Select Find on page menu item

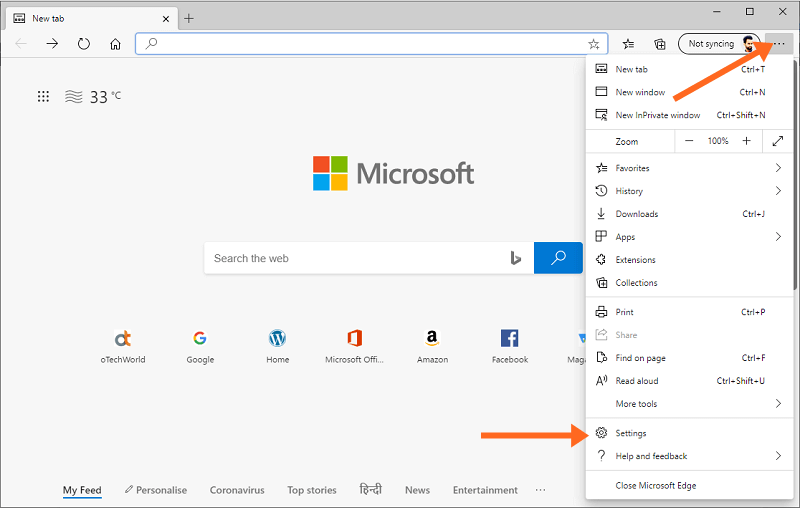pos(689,358)
